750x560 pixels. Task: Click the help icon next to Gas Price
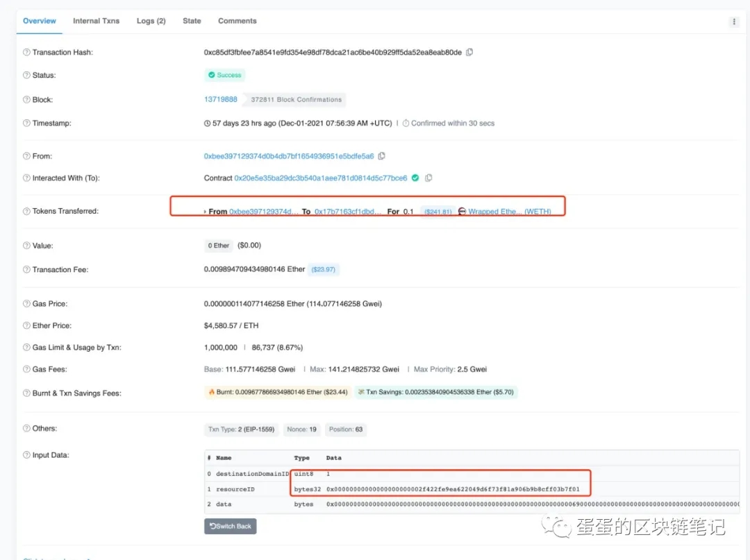pyautogui.click(x=26, y=303)
